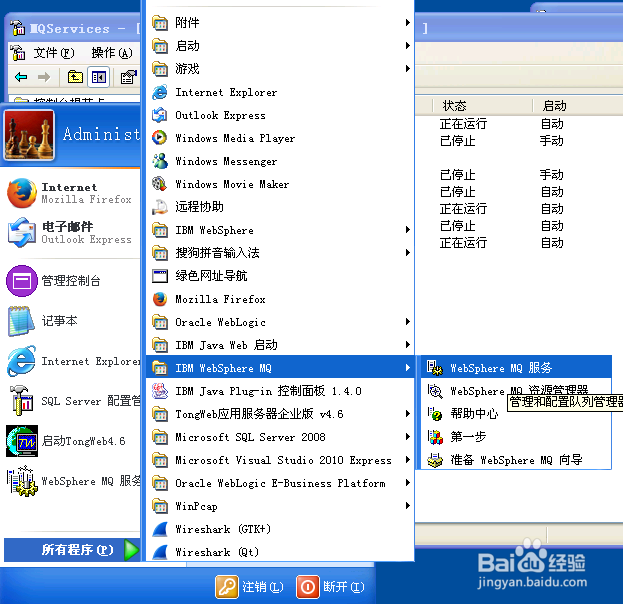Open 第一步 first steps icon
The image size is (623, 604).
coord(435,437)
